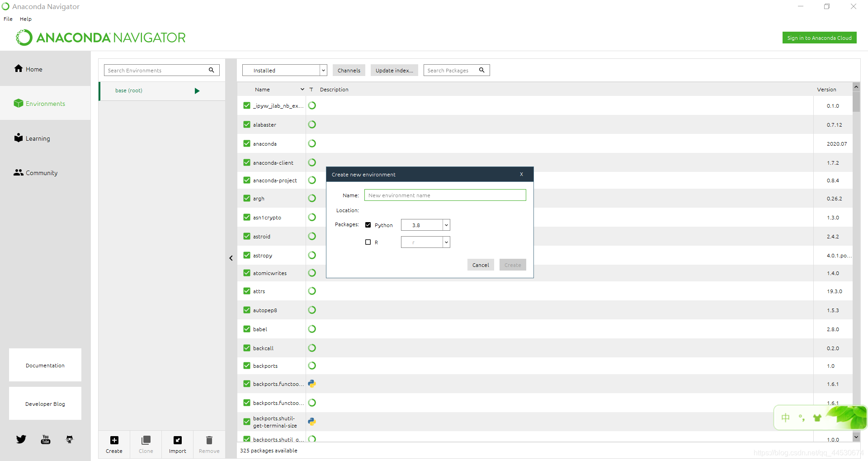Click the Remove environment trash icon

coord(209,440)
